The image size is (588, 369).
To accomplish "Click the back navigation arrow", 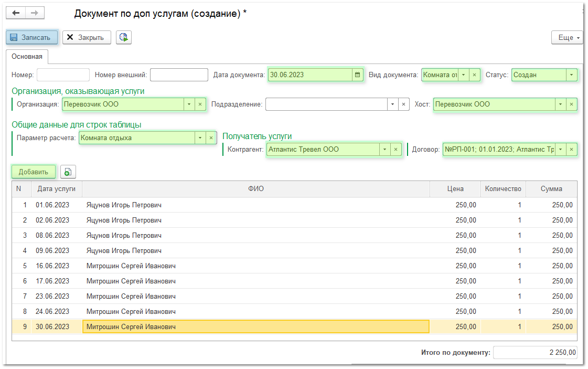I will click(x=16, y=13).
